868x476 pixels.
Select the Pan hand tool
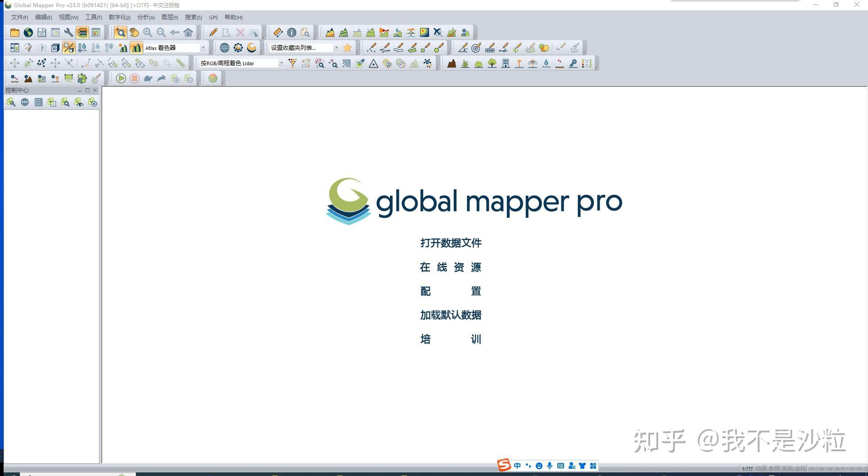coord(134,32)
